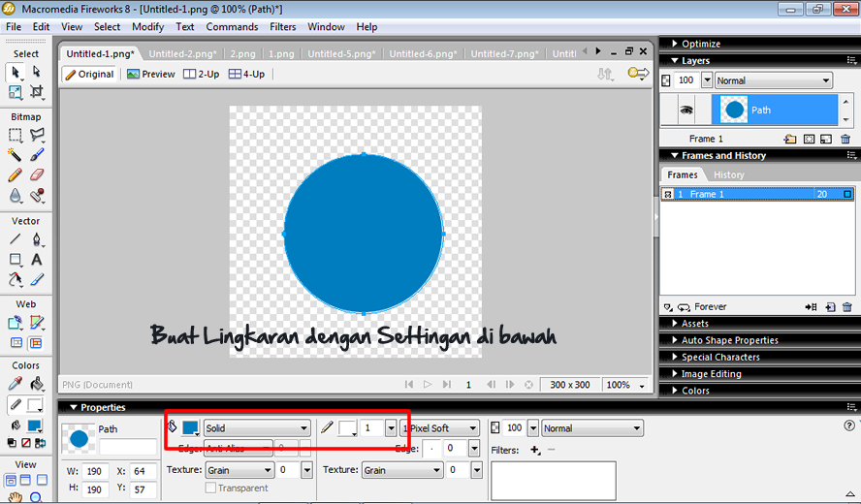Viewport: 861px width, 504px height.
Task: Select the Eraser tool
Action: point(36,175)
